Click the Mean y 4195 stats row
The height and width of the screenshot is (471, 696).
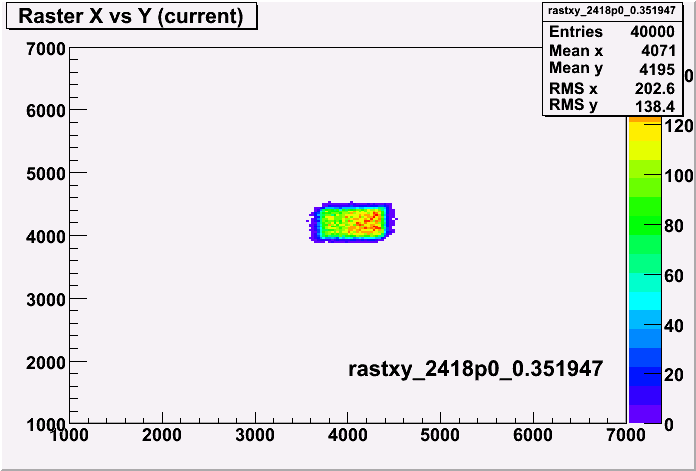(612, 69)
